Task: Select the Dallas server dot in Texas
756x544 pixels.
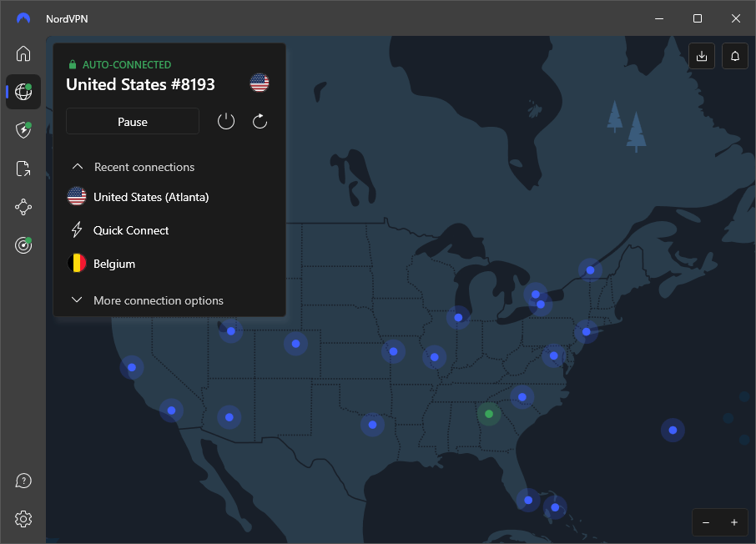Action: pyautogui.click(x=372, y=425)
